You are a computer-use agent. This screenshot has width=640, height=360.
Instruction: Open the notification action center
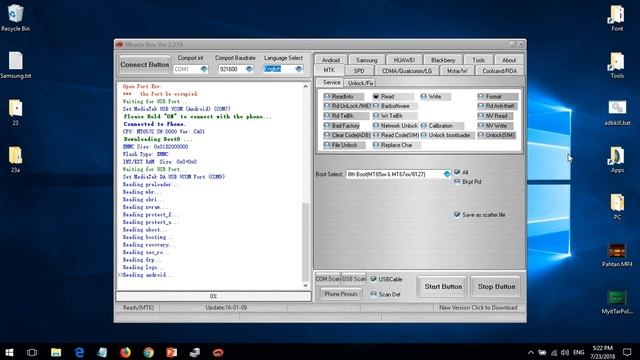coord(627,352)
